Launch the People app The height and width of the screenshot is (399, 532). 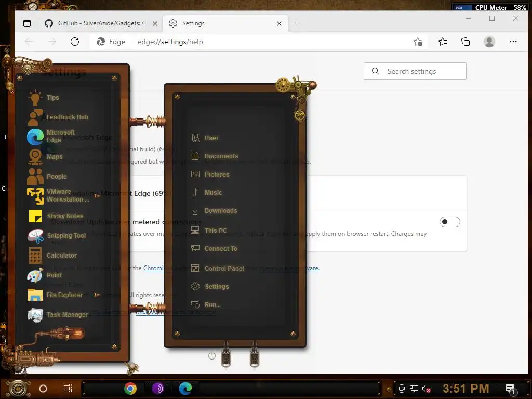[47, 177]
